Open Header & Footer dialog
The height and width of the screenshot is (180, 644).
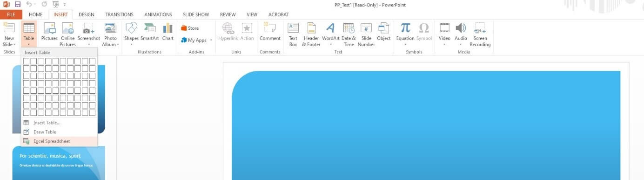(x=311, y=35)
